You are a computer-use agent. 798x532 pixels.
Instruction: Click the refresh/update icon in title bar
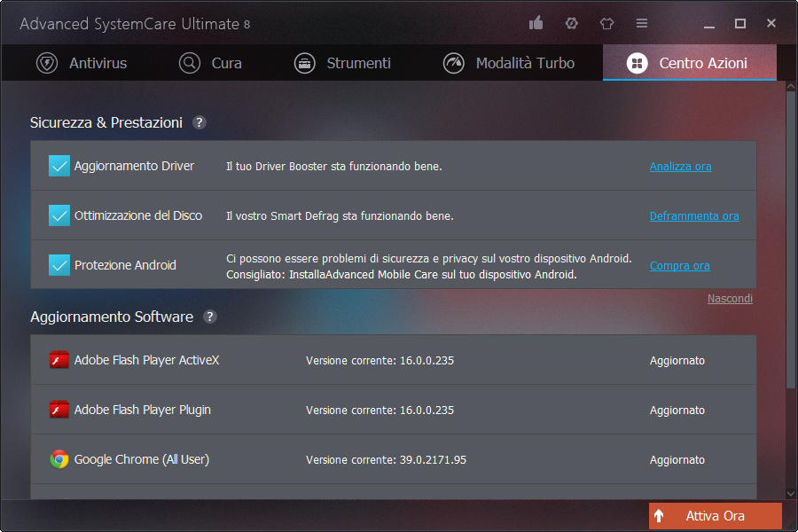coord(571,23)
